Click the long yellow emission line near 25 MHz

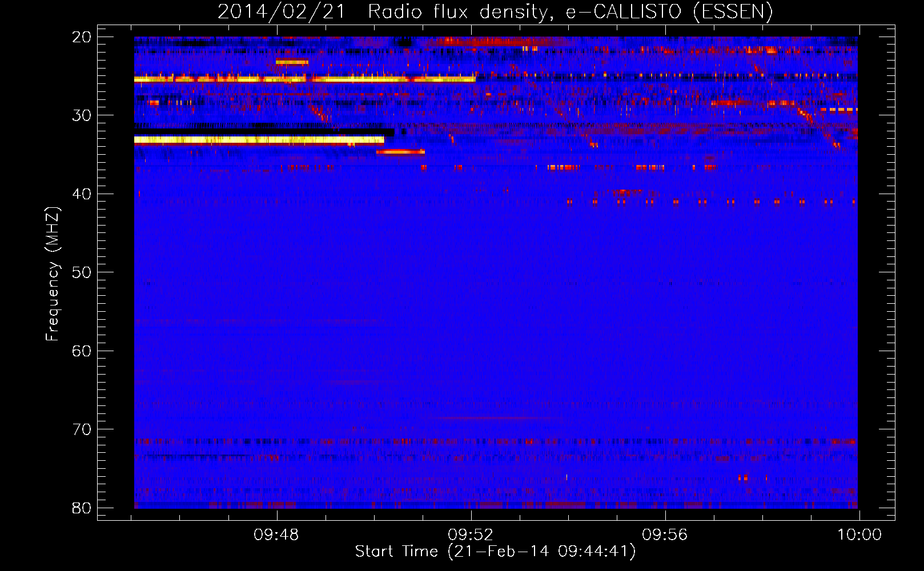tap(304, 79)
